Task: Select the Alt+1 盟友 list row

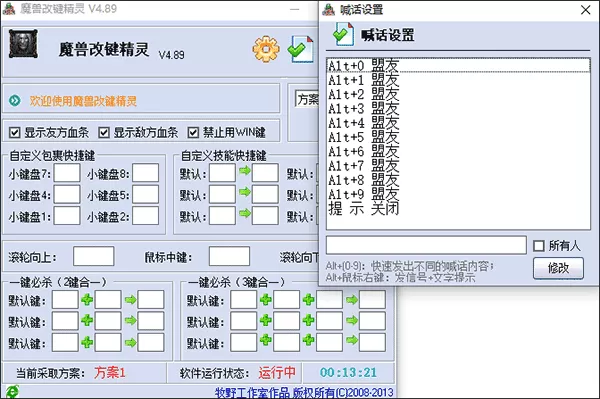Action: click(x=458, y=80)
